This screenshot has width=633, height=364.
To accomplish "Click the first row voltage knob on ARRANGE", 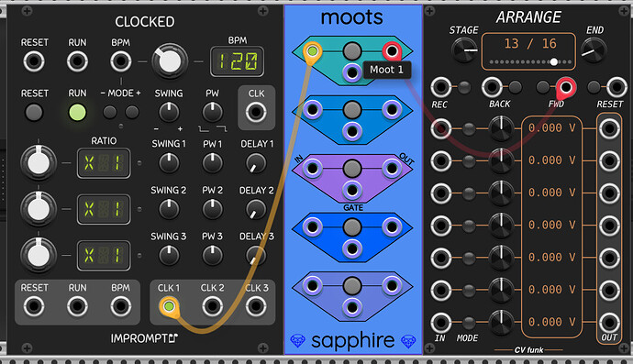I will tap(501, 128).
